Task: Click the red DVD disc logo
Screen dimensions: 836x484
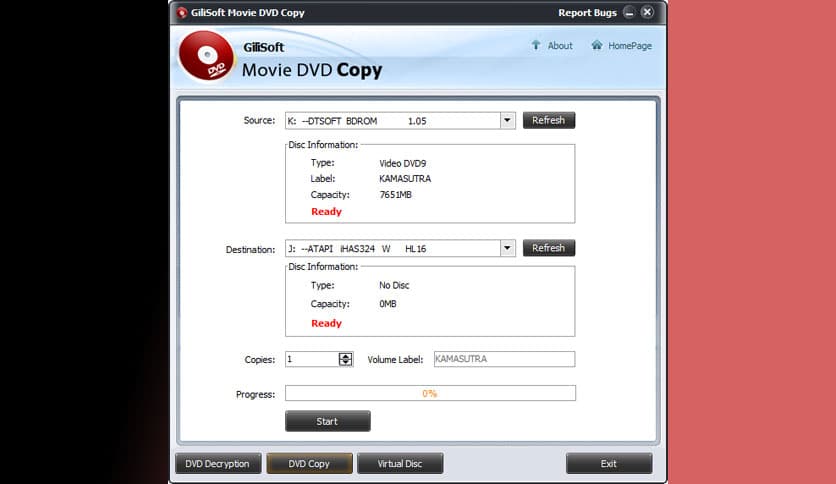Action: pos(207,56)
